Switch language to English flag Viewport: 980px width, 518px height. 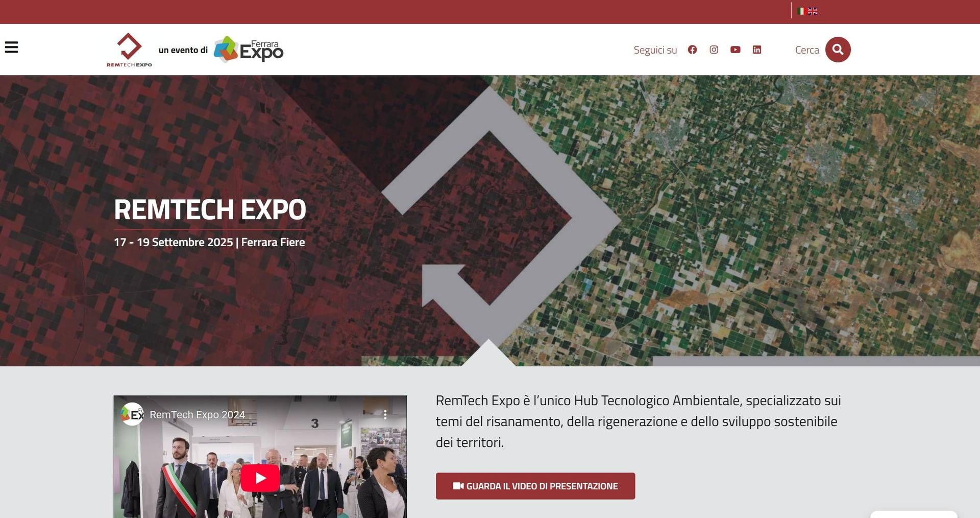[x=813, y=11]
